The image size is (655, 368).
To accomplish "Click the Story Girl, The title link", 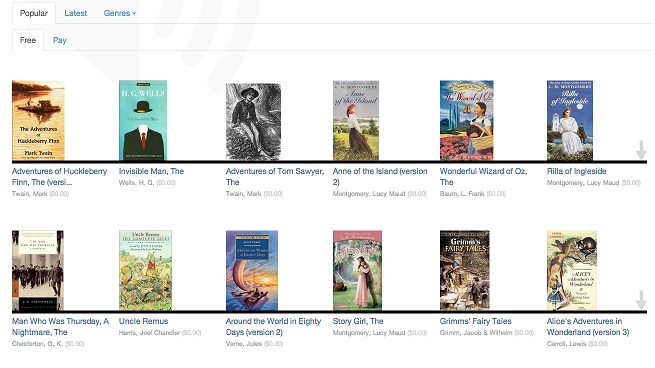I will click(358, 321).
